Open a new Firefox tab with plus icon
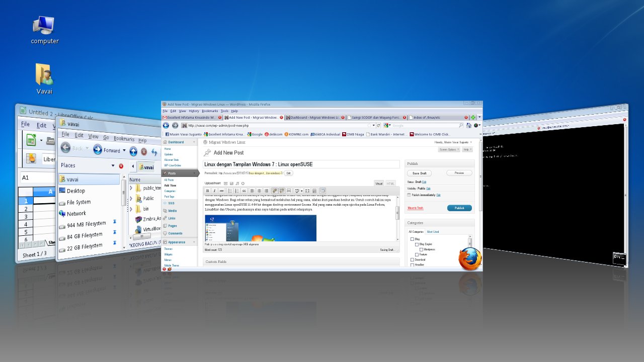644x362 pixels. [x=473, y=118]
